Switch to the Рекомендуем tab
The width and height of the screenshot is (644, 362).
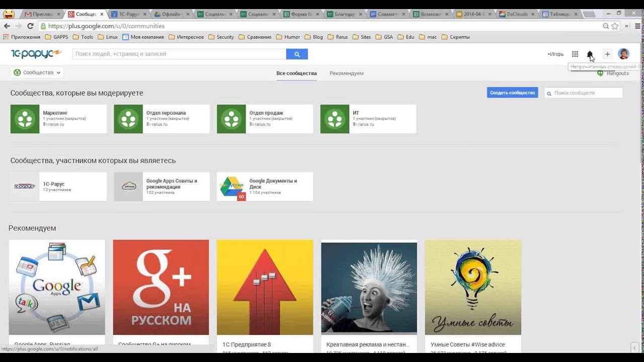click(347, 73)
